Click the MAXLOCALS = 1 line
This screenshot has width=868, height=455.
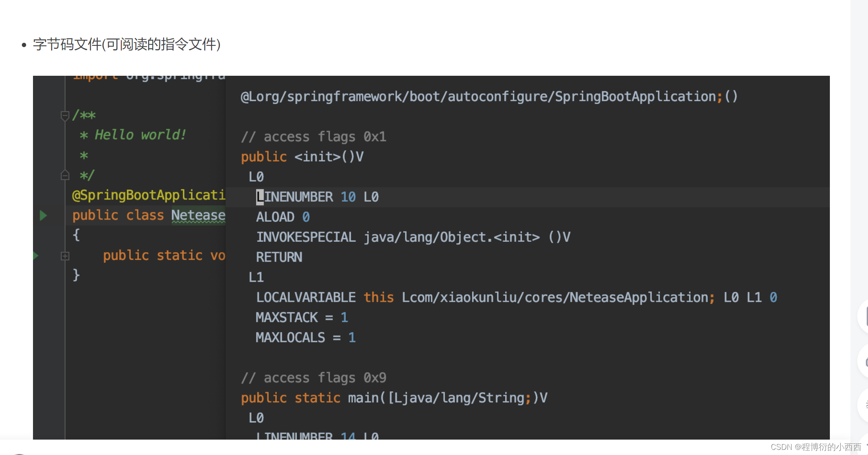click(x=306, y=338)
